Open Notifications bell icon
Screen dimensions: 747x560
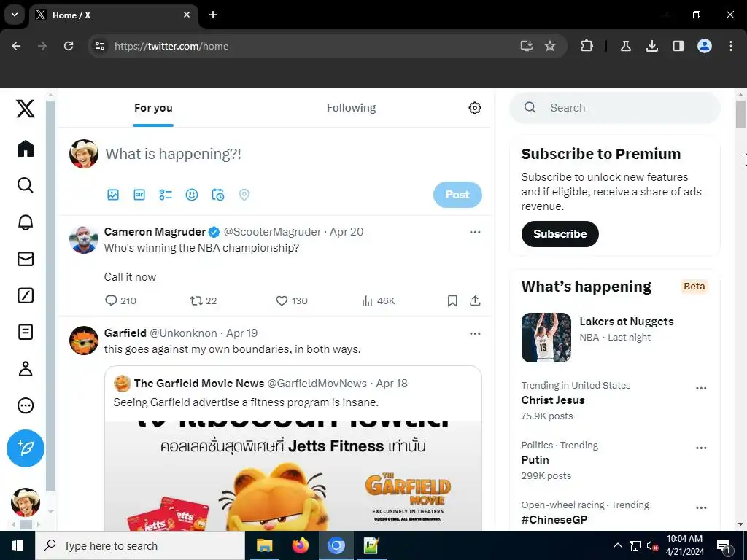pyautogui.click(x=26, y=222)
